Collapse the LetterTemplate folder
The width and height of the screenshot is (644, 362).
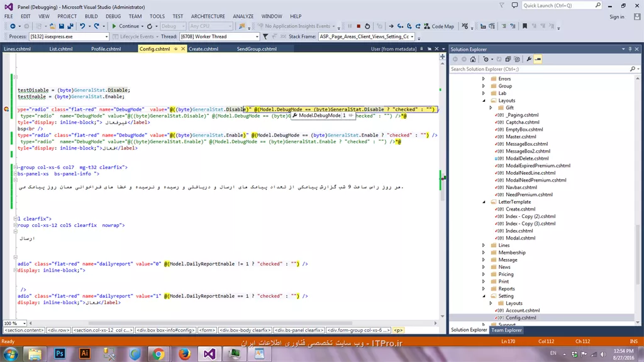[x=484, y=202]
